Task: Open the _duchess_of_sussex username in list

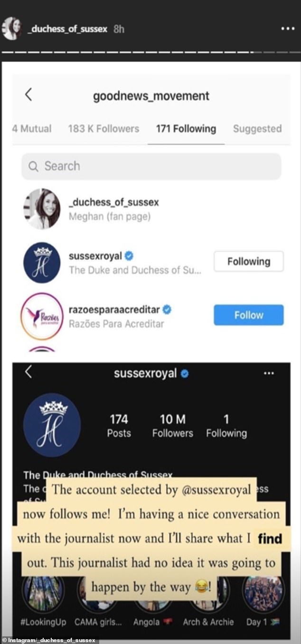Action: 113,202
